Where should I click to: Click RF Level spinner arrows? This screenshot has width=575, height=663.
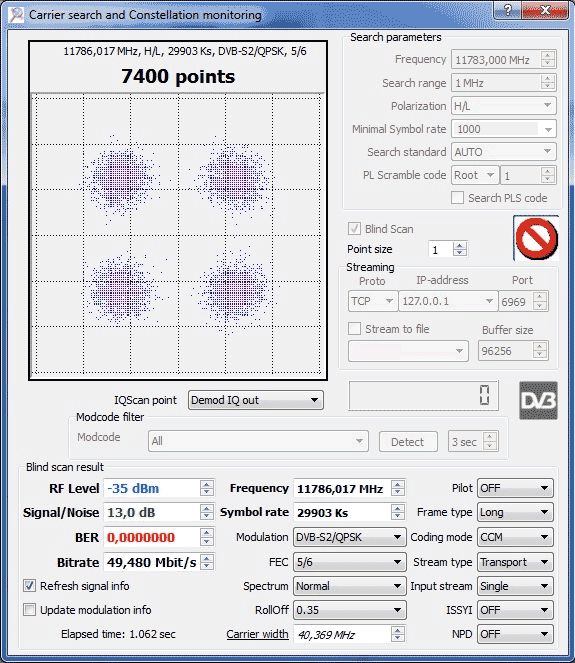[207, 488]
